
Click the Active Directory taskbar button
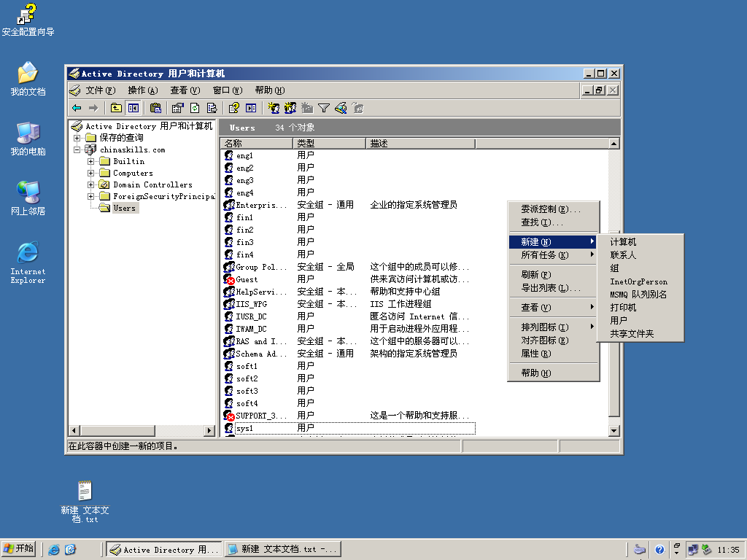click(164, 550)
